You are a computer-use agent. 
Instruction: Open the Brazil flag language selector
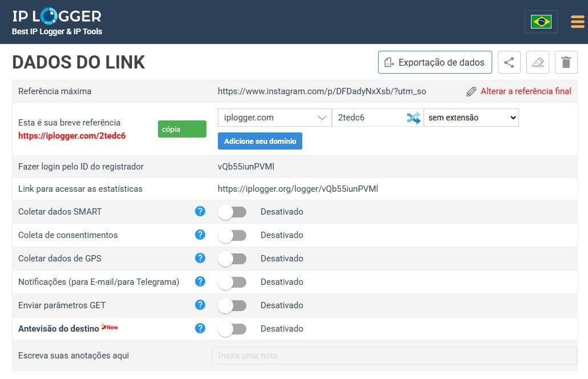[541, 22]
